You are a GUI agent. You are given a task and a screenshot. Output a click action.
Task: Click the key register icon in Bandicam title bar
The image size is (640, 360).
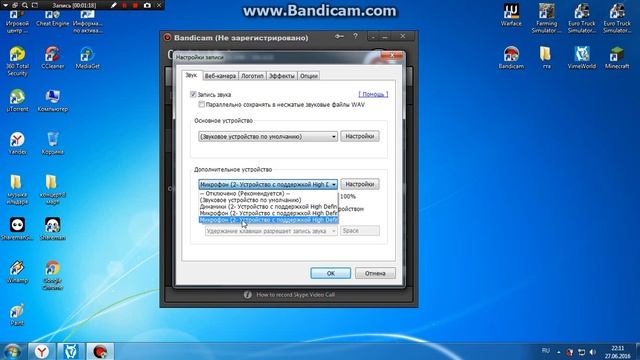[x=339, y=36]
